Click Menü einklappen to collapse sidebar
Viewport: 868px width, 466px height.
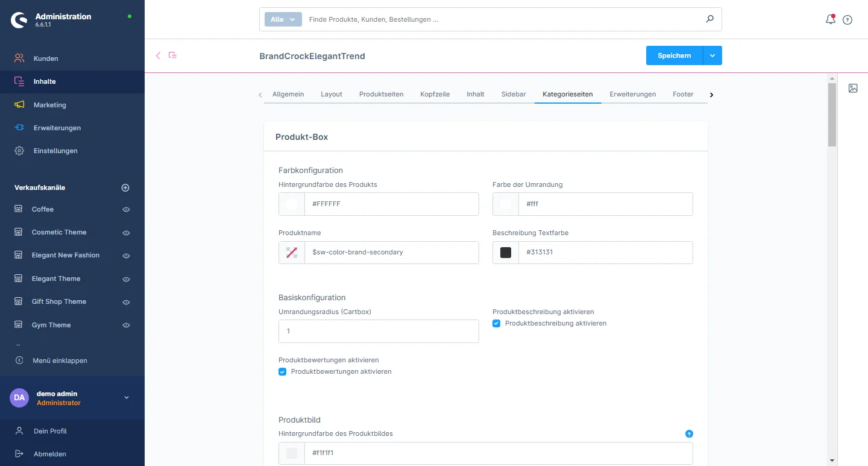click(60, 361)
